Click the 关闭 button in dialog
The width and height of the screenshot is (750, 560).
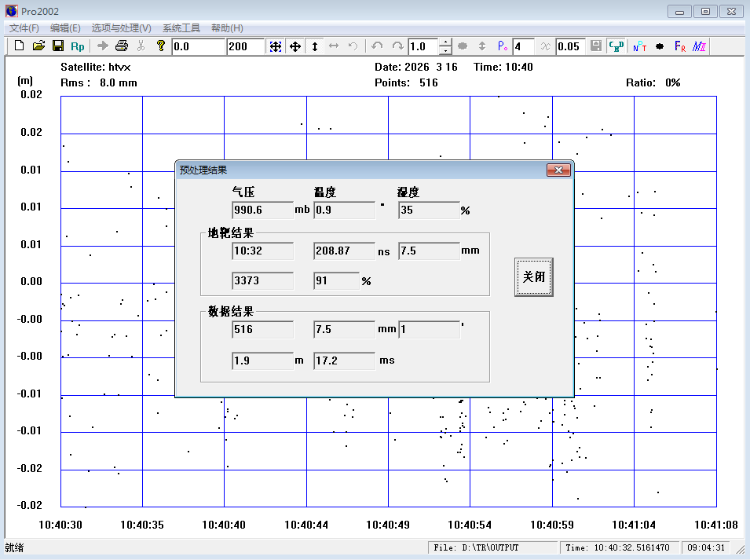(x=534, y=277)
